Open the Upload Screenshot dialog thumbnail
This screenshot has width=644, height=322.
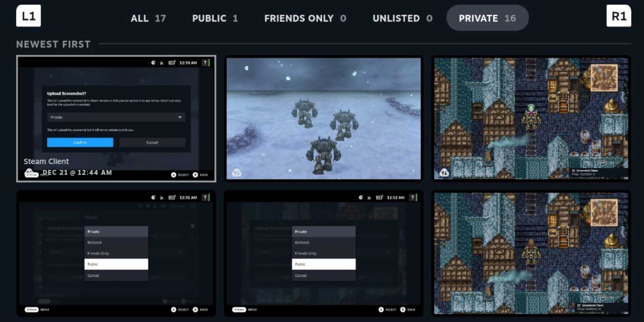(x=116, y=119)
